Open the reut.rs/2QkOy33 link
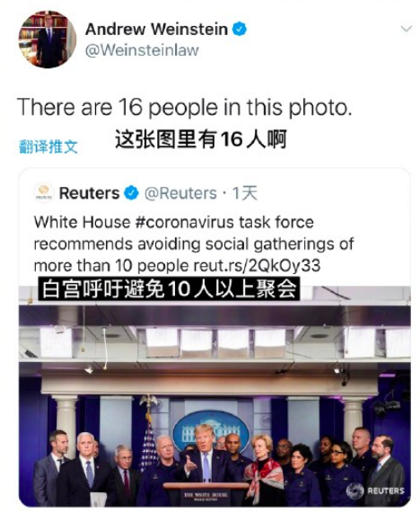This screenshot has width=420, height=513. click(x=257, y=265)
